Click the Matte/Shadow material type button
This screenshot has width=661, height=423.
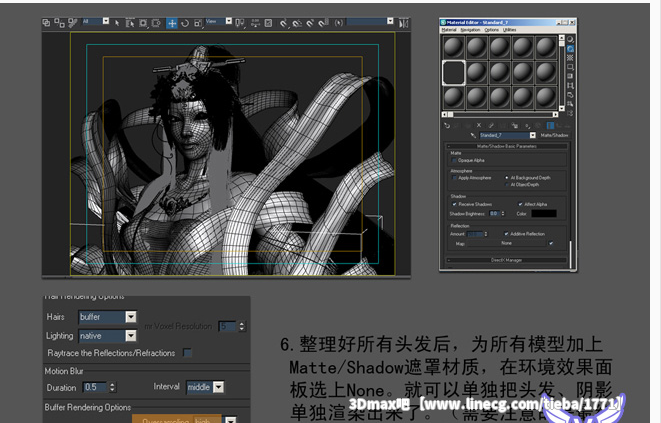(554, 135)
